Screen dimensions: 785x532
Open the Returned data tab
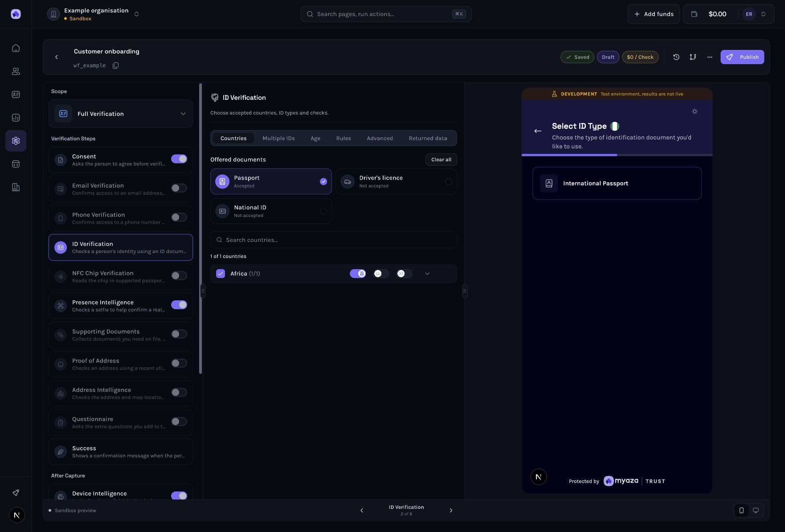[428, 138]
